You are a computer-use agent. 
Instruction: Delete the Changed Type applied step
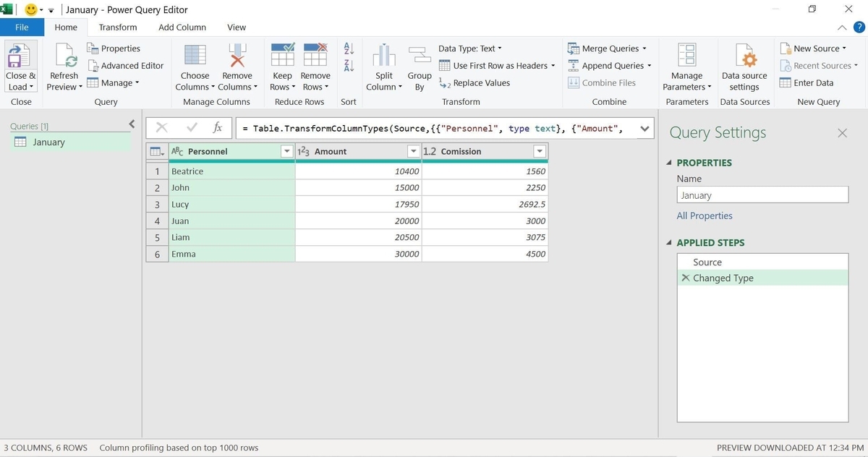(x=685, y=278)
